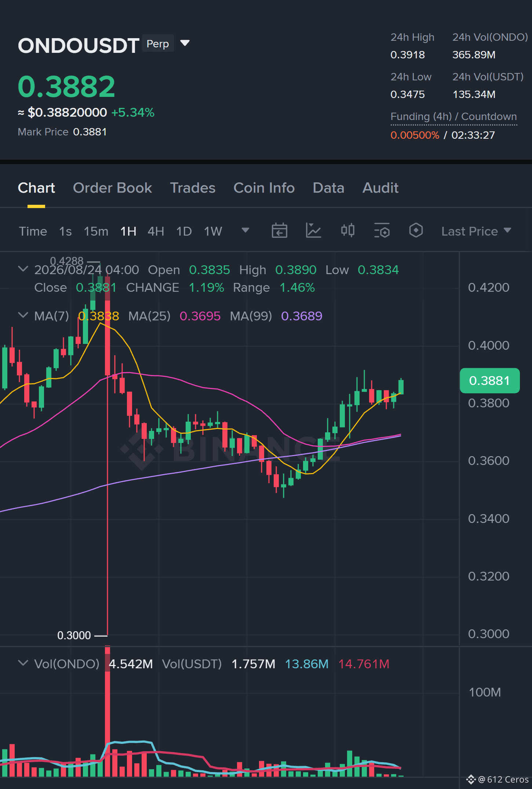Open the Last Price dropdown

click(476, 231)
